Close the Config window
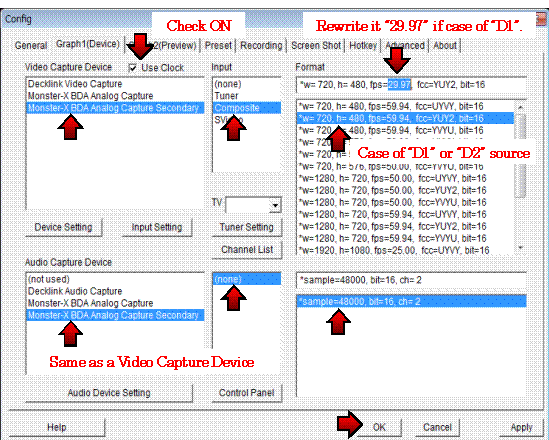 (541, 19)
